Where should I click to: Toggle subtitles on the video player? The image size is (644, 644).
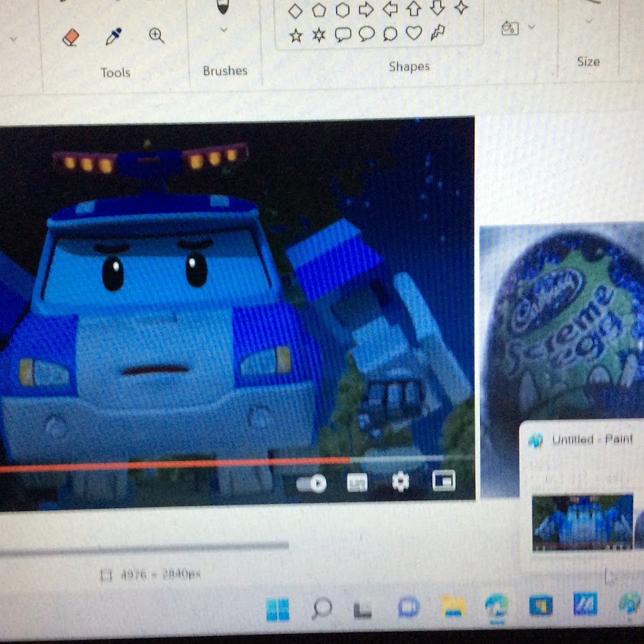pos(357,484)
